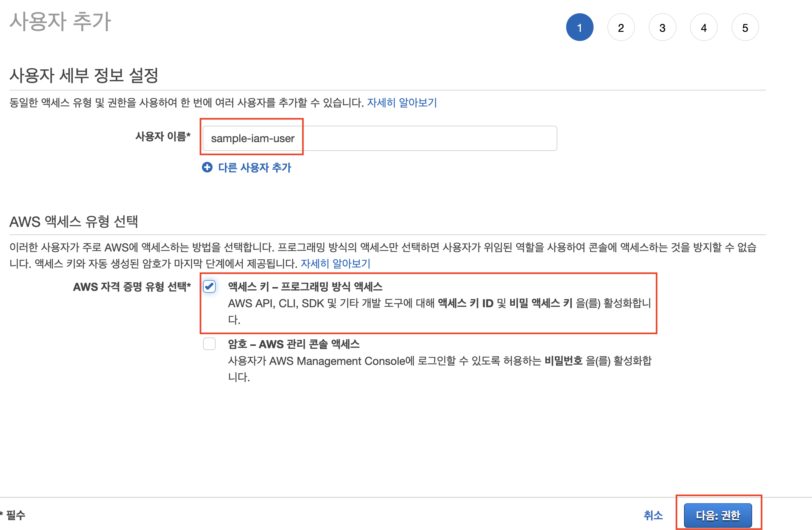Screen dimensions: 812x530
Task: Go to step 5 in the wizard
Action: point(745,27)
